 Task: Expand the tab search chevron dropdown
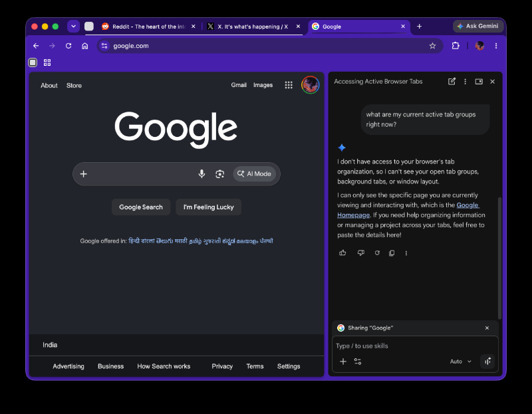click(x=73, y=26)
